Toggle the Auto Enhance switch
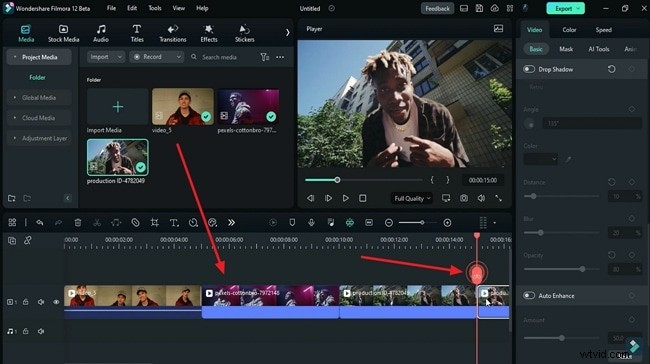Image resolution: width=650 pixels, height=364 pixels. click(x=529, y=296)
